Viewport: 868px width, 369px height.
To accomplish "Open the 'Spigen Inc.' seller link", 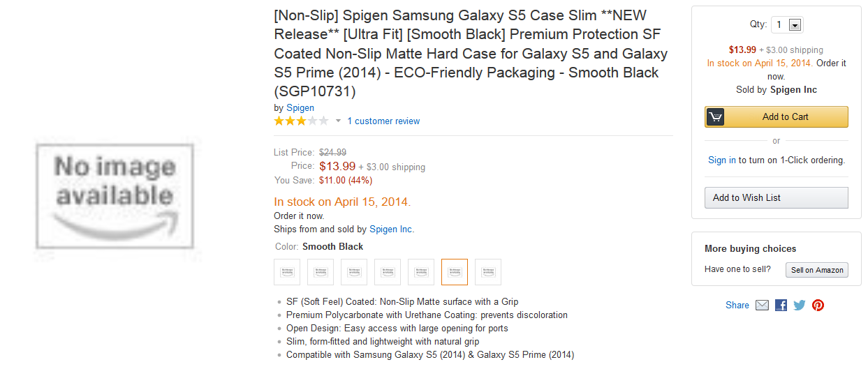I will [392, 229].
